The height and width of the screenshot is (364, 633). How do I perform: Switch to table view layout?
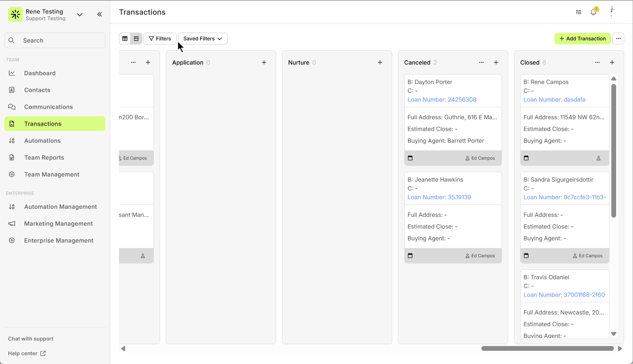125,39
